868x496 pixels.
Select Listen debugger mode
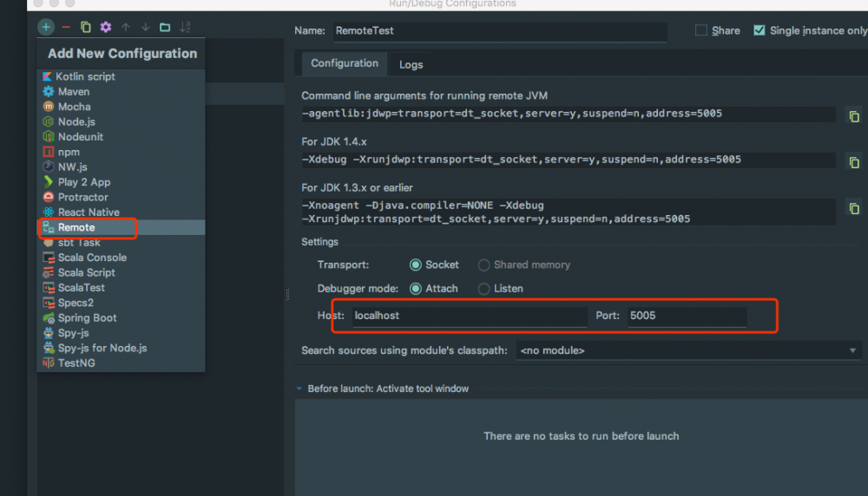[484, 289]
